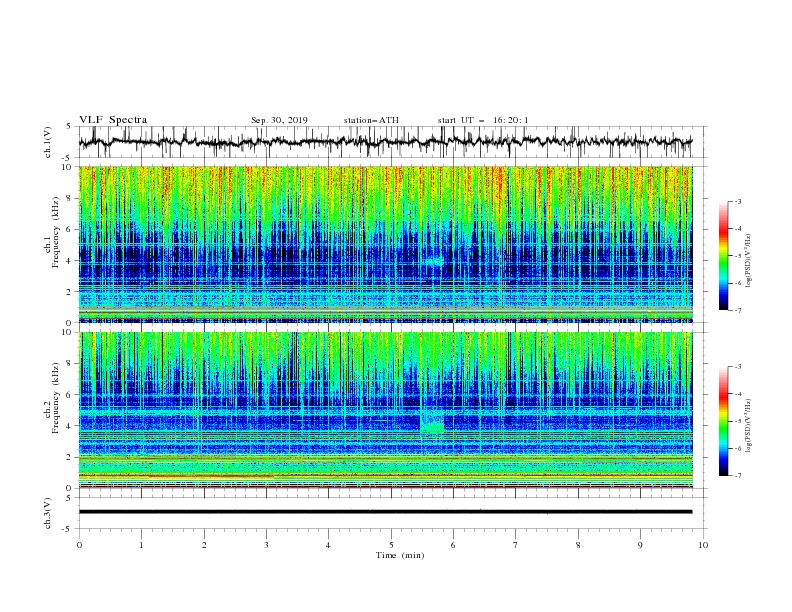Click the ch.3 black voltage trace
The width and height of the screenshot is (792, 612).
coord(385,512)
